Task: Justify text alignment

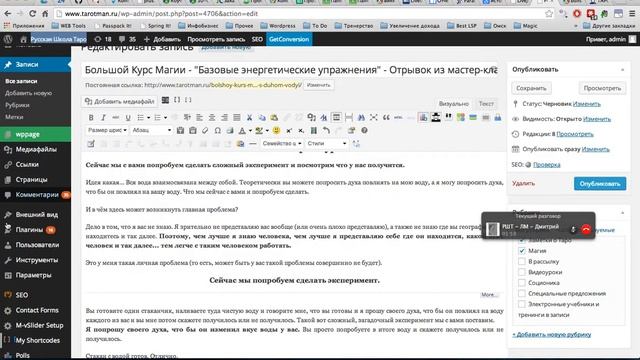Action: pos(237,118)
